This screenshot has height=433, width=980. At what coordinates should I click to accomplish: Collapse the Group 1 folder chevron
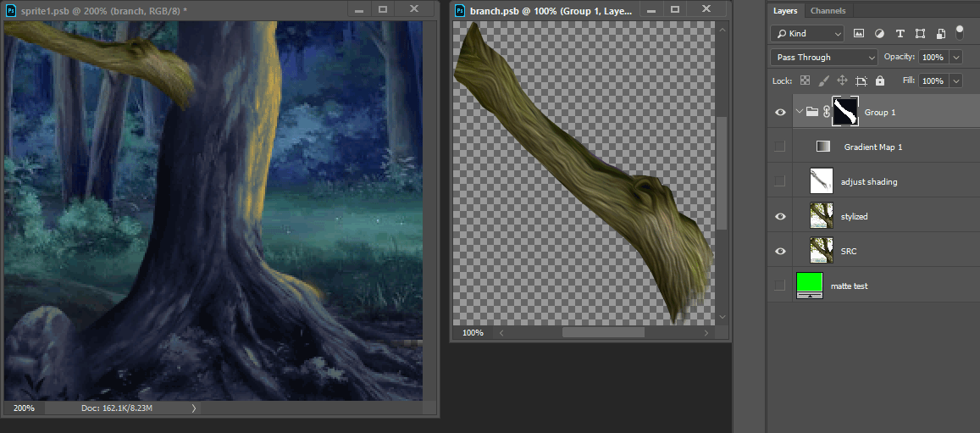tap(799, 111)
